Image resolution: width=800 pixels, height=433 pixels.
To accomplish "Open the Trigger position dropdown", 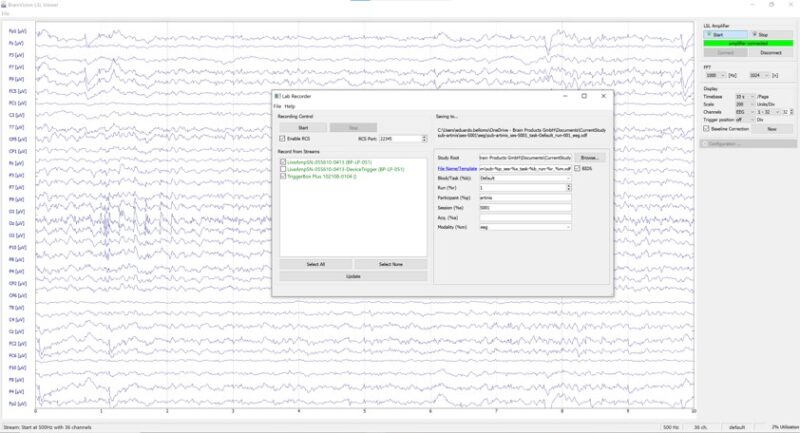I will pos(745,120).
